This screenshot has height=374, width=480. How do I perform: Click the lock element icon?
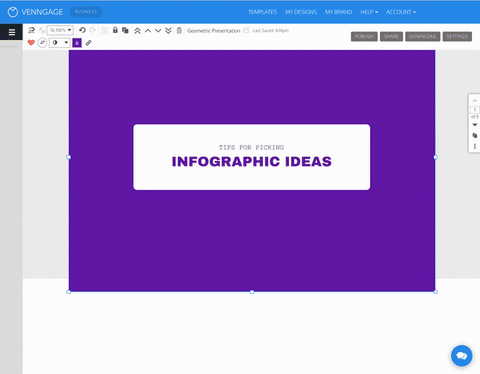pyautogui.click(x=115, y=30)
